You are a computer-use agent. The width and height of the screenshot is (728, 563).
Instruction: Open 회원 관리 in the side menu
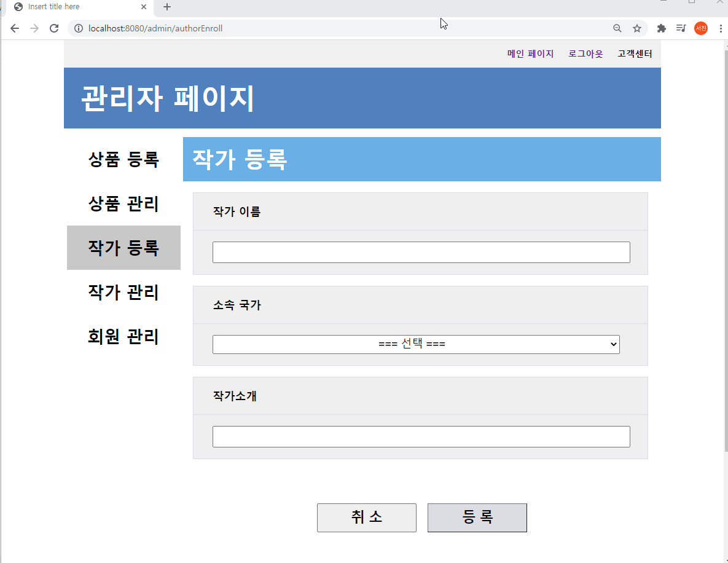pyautogui.click(x=123, y=336)
